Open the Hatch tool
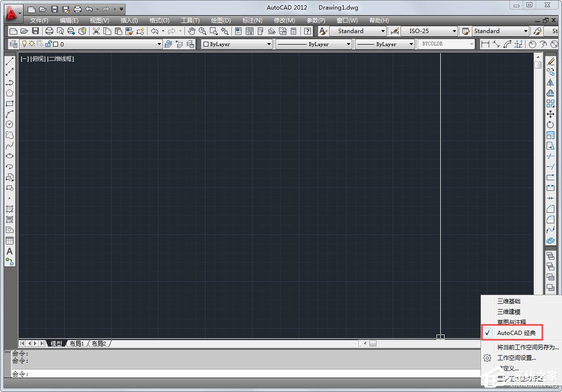This screenshot has height=392, width=562. (10, 209)
